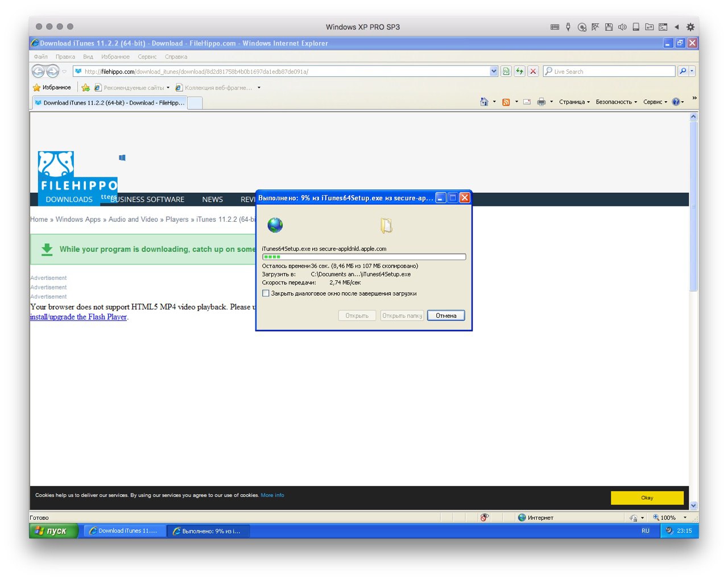
Task: Switch to the Выполнено 9% taskbar button
Action: point(208,531)
